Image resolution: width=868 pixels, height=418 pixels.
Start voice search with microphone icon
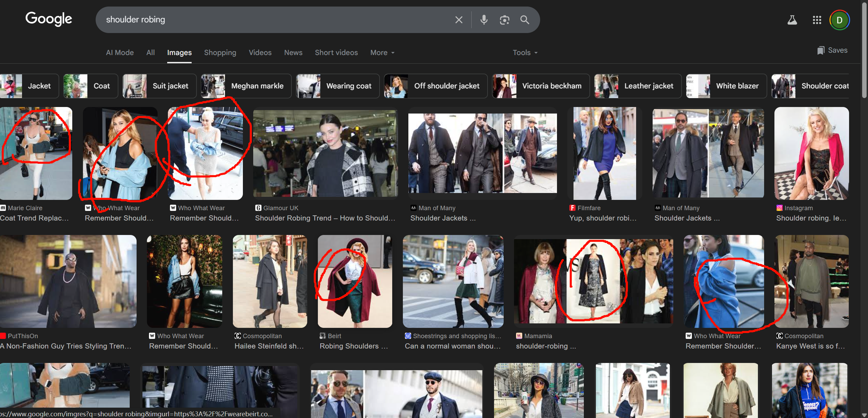point(484,20)
